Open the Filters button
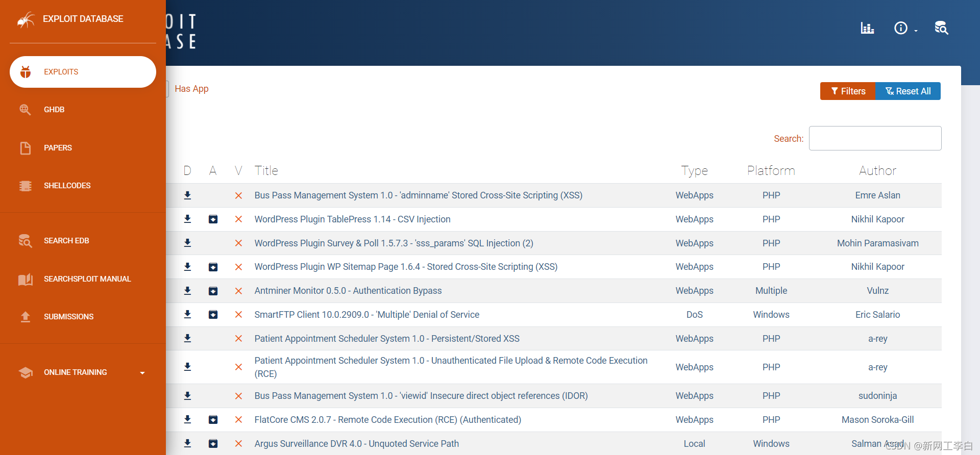The width and height of the screenshot is (980, 455). point(848,91)
